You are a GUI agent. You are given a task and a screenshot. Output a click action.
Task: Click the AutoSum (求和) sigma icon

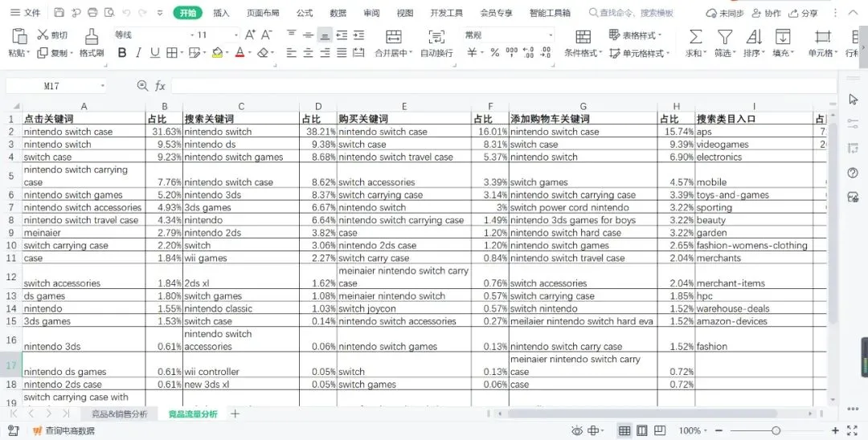pos(695,37)
